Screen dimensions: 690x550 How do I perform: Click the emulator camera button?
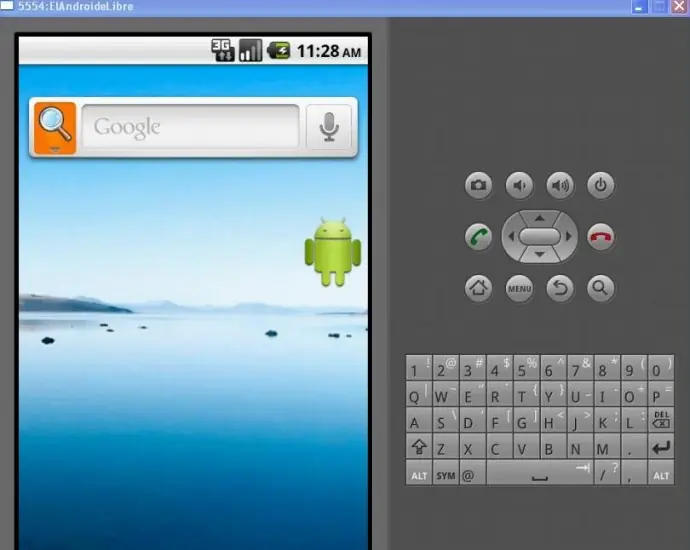(478, 185)
